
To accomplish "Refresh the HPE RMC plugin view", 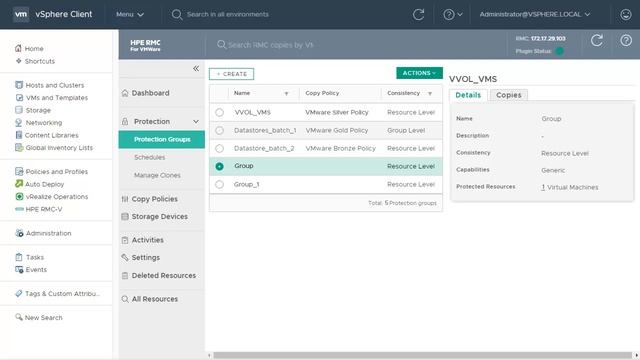I will (597, 40).
